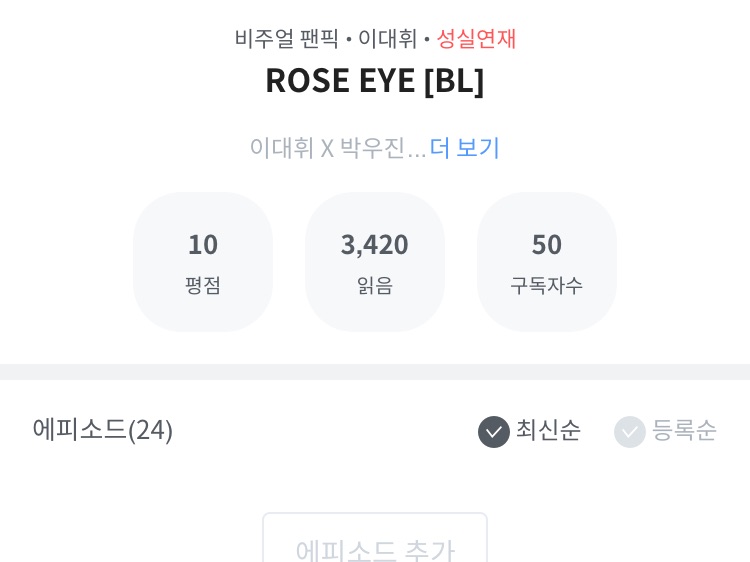Select the 최신순 sort label
This screenshot has height=562, width=750.
click(x=548, y=430)
